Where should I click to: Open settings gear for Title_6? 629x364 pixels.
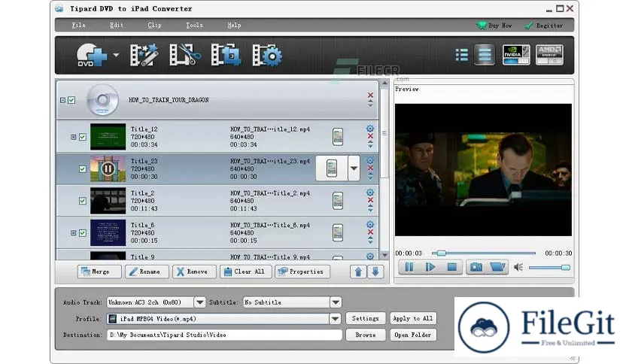tap(370, 225)
